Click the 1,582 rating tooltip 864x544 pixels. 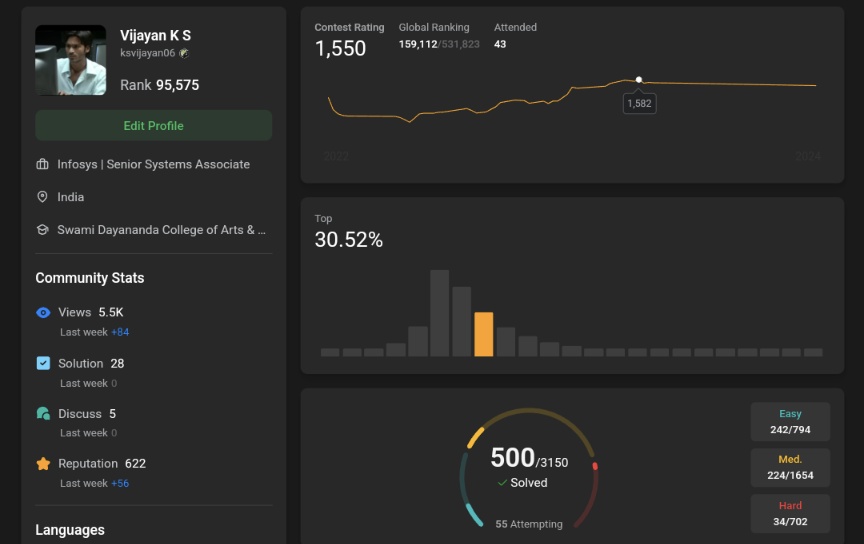[x=639, y=103]
